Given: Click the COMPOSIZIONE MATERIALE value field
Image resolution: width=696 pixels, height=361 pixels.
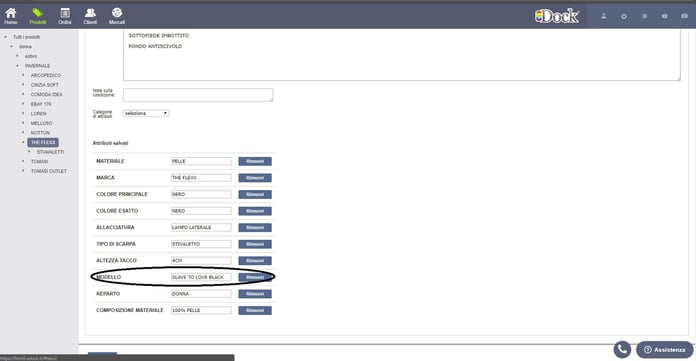Looking at the screenshot, I should coord(201,310).
